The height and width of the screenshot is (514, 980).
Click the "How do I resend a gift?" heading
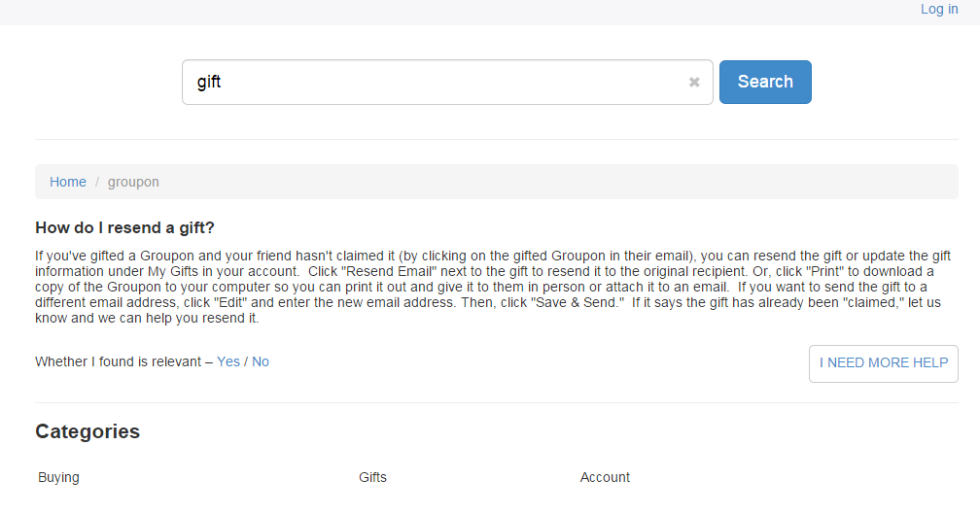124,227
